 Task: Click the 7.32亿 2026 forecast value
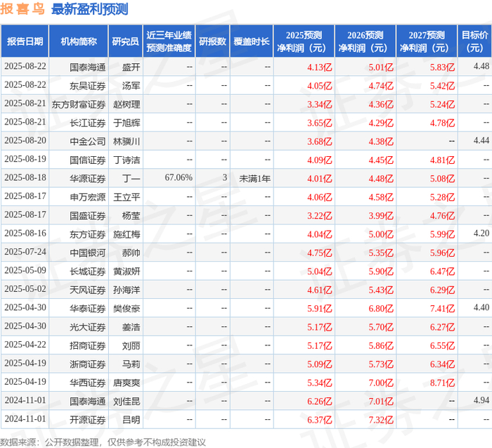tap(381, 419)
